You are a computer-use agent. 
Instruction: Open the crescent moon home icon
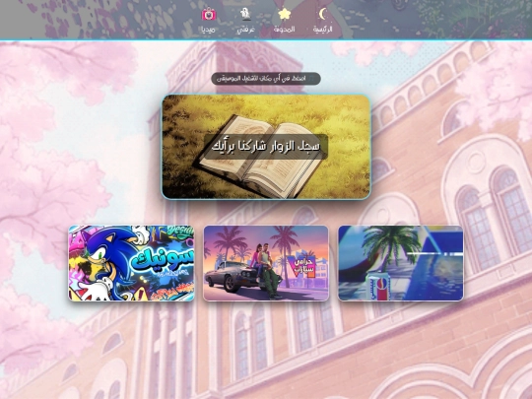coord(323,14)
